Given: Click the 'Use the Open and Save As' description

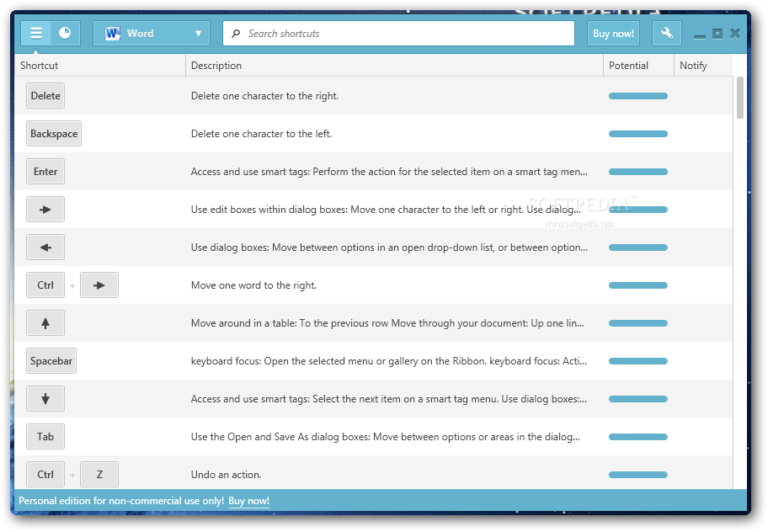Looking at the screenshot, I should [386, 437].
